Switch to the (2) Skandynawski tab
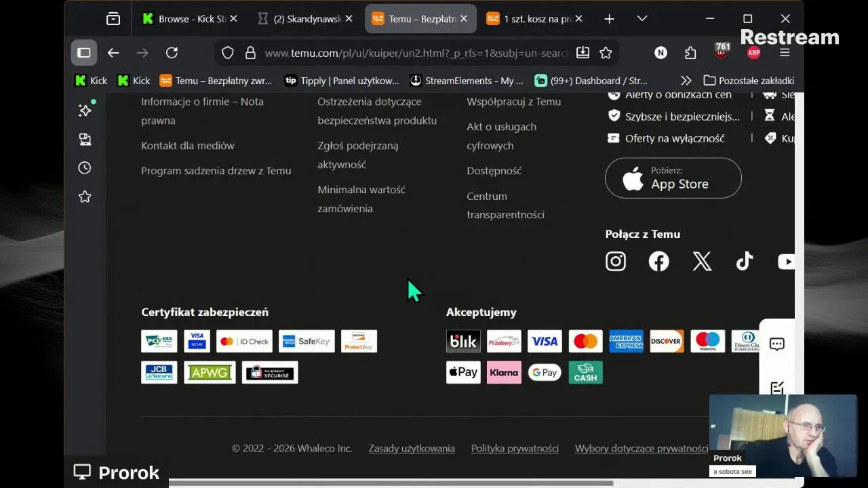Viewport: 868px width, 488px height. pyautogui.click(x=305, y=19)
